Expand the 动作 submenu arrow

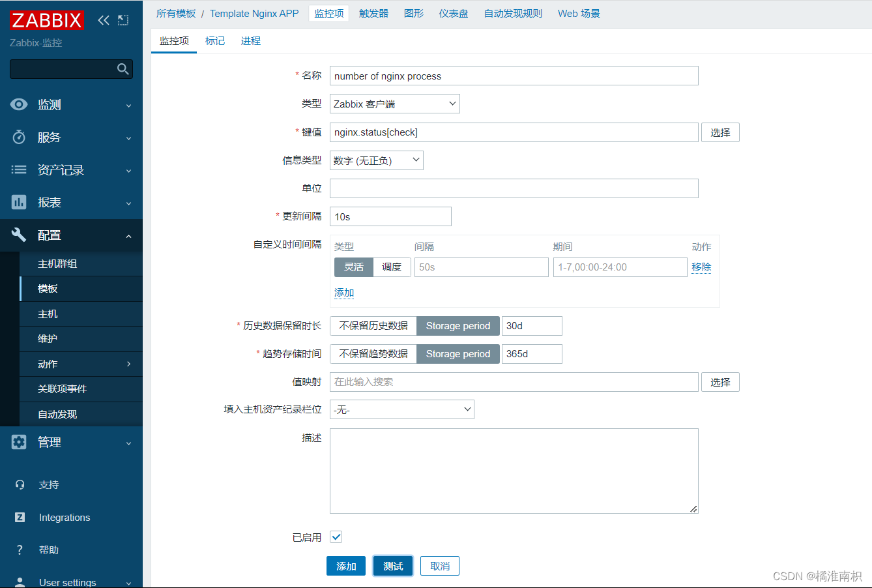click(128, 364)
